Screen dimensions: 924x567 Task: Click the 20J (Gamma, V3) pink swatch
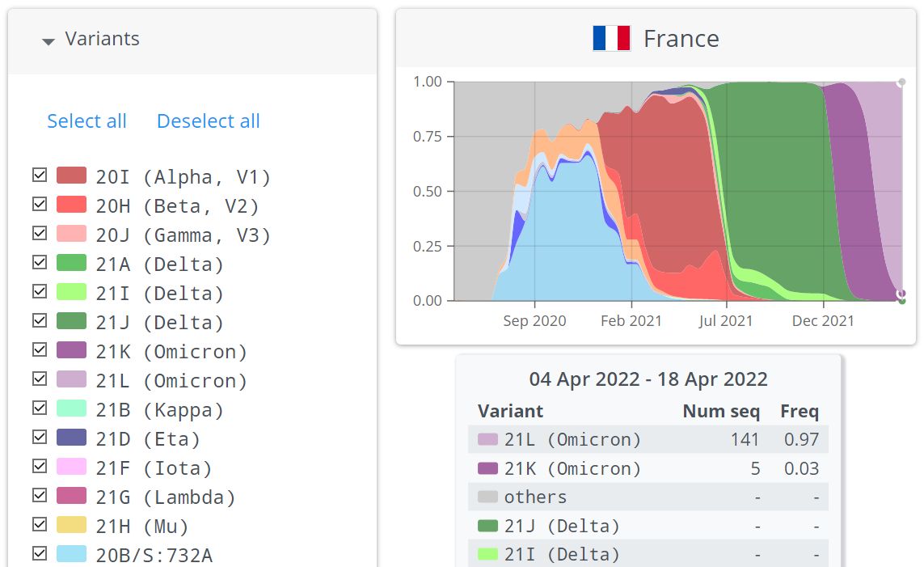click(x=71, y=235)
